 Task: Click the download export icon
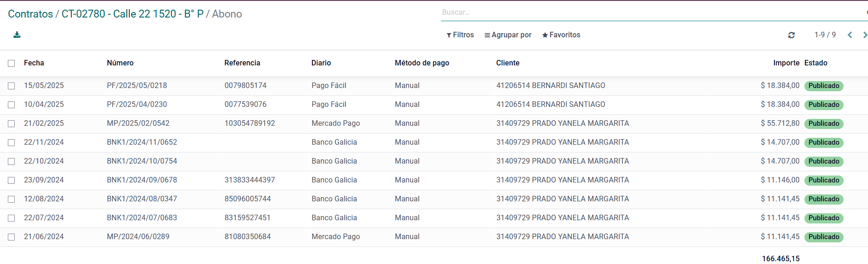coord(17,35)
